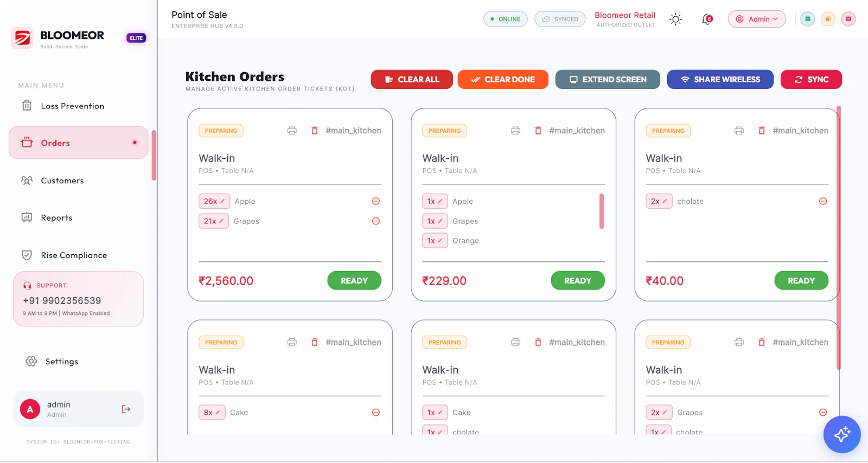Screen dimensions: 868x463
Task: Click the PREPARING tag on ₹40.00 order
Action: click(x=668, y=131)
